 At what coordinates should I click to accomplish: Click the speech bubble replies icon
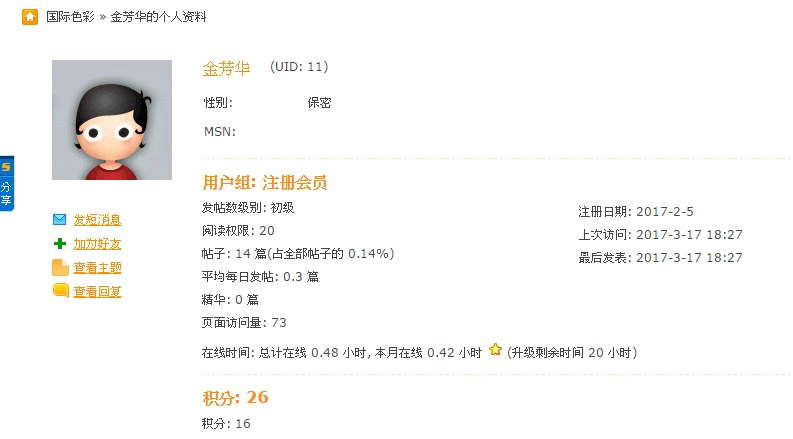60,290
